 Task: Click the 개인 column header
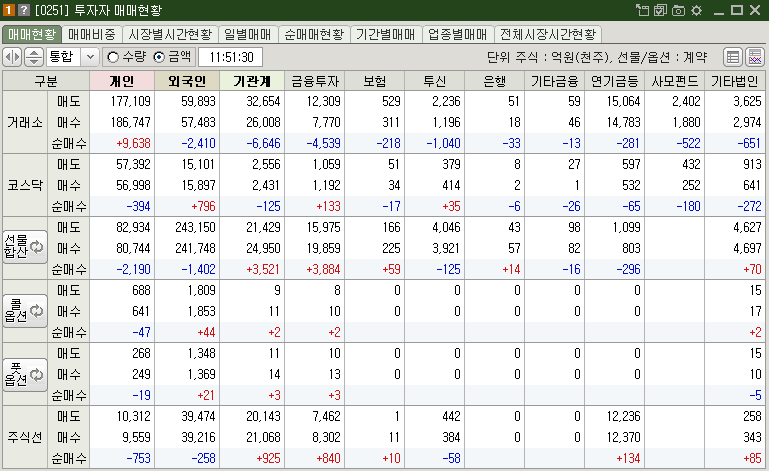122,81
